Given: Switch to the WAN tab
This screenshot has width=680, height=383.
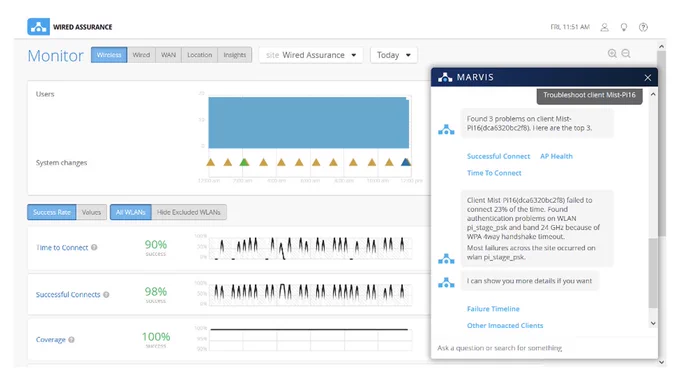Looking at the screenshot, I should [168, 55].
